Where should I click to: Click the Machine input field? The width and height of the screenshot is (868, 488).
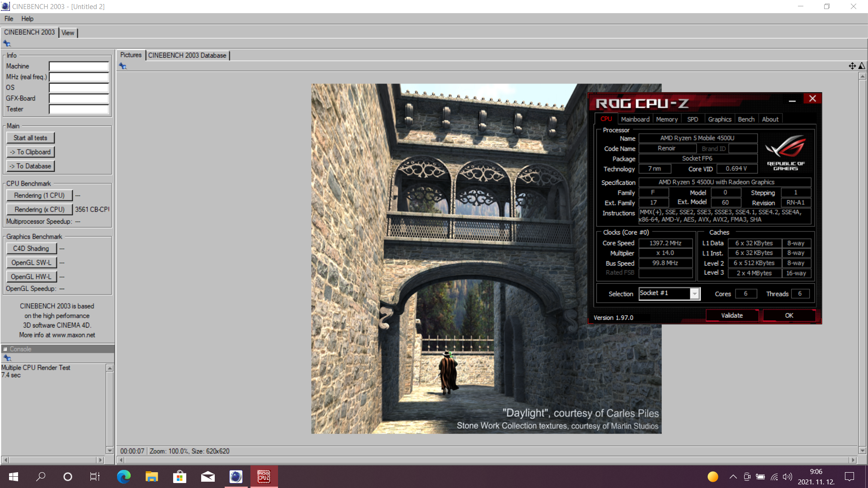(79, 66)
